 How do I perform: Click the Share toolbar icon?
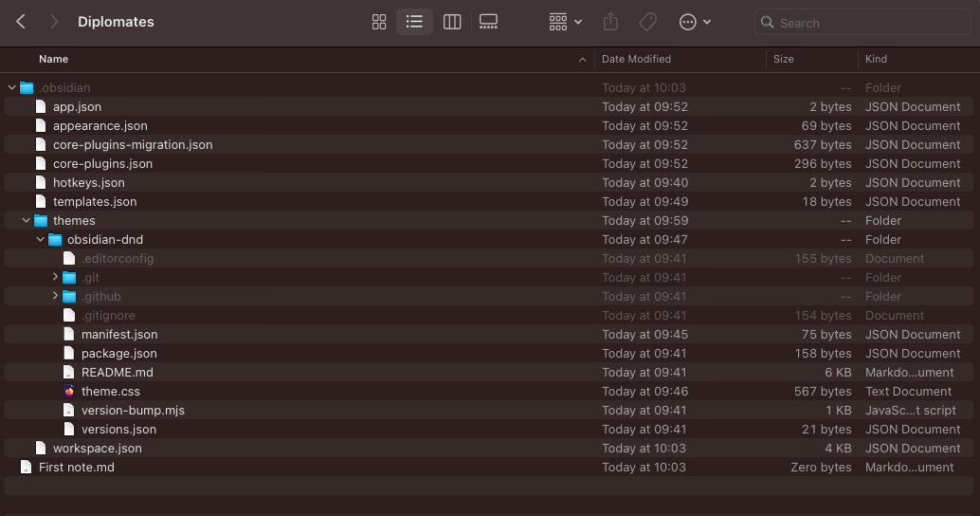click(x=610, y=22)
